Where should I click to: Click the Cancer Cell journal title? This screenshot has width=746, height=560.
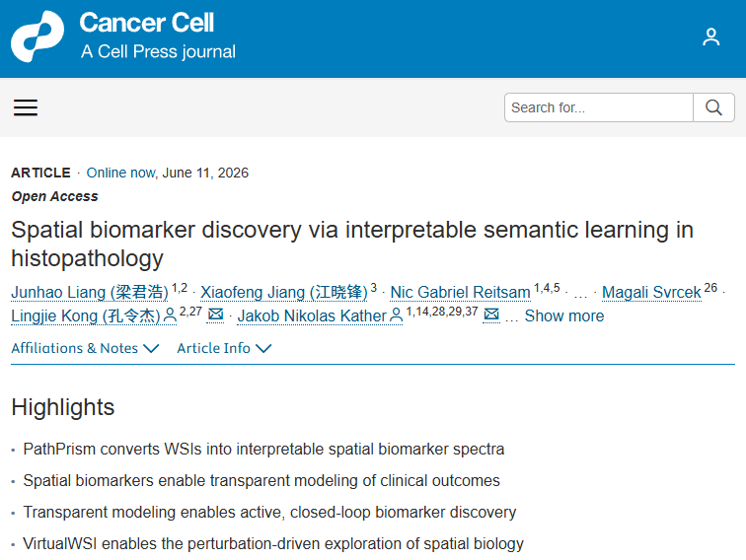[x=147, y=23]
